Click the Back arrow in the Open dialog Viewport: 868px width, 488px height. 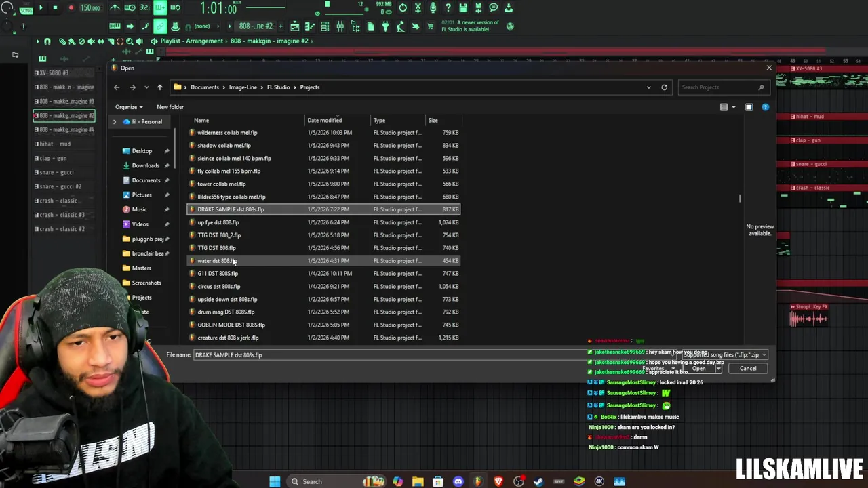click(x=117, y=87)
